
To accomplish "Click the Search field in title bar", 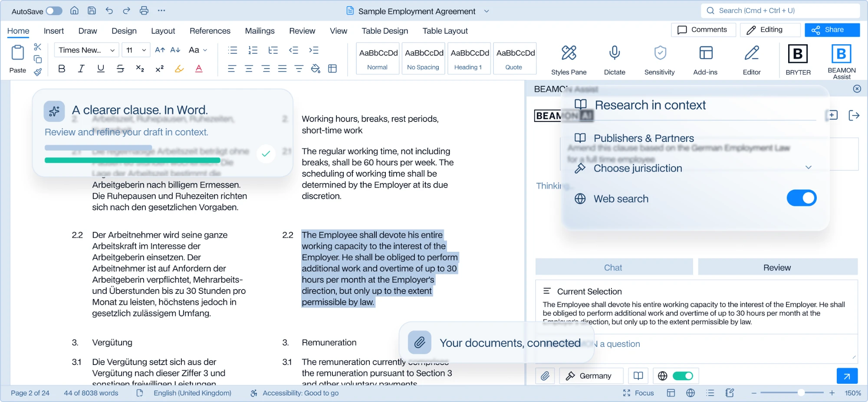I will point(780,11).
